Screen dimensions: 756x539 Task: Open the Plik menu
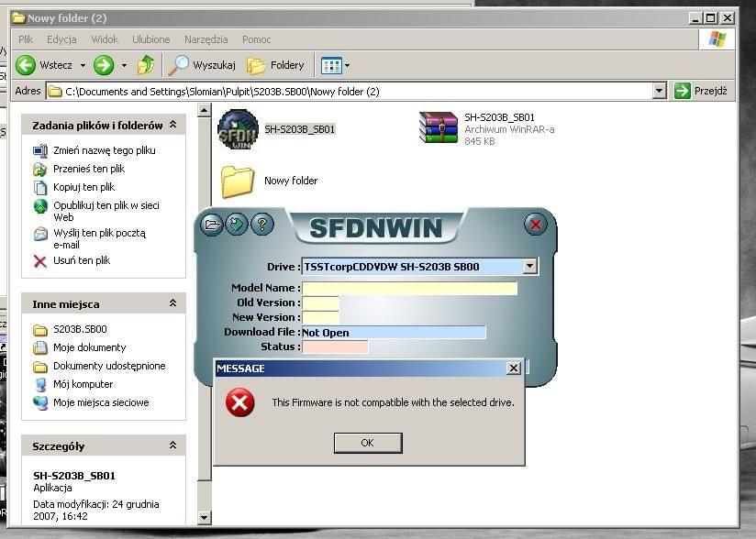[x=26, y=39]
